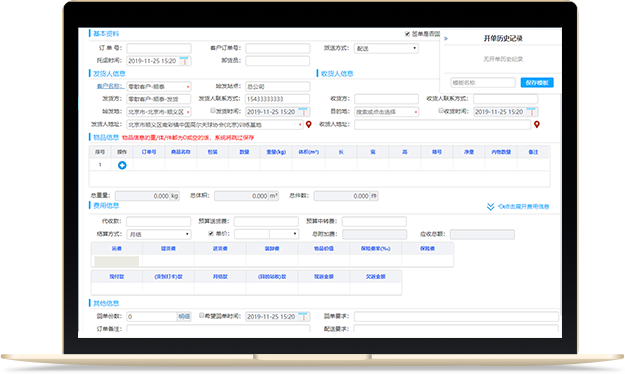Focus the 预算中转费 input field

[x=374, y=221]
